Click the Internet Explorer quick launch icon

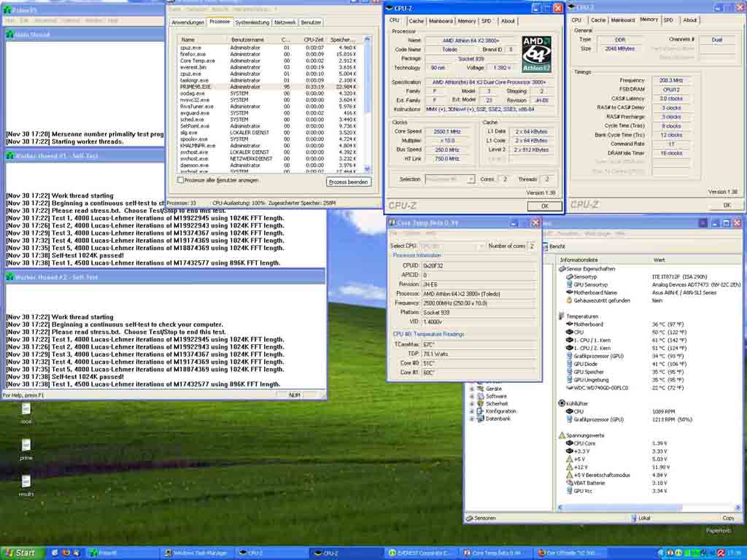pyautogui.click(x=55, y=553)
